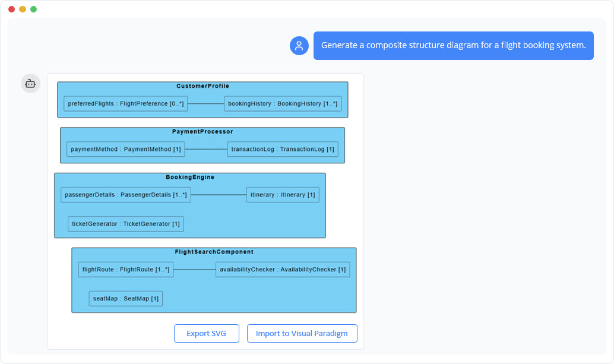Click the preferredFlights FlightPreference part
Viewport: 614px width, 364px height.
click(125, 103)
